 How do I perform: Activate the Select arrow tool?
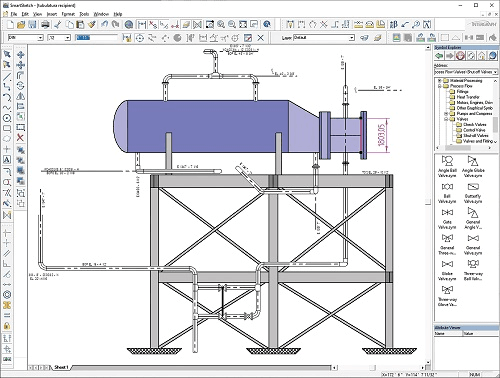tap(7, 54)
